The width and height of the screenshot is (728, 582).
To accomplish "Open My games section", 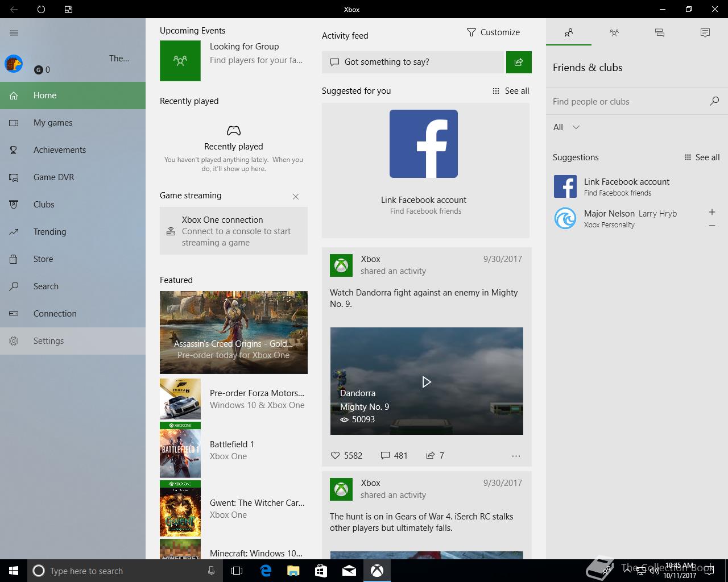I will (73, 123).
